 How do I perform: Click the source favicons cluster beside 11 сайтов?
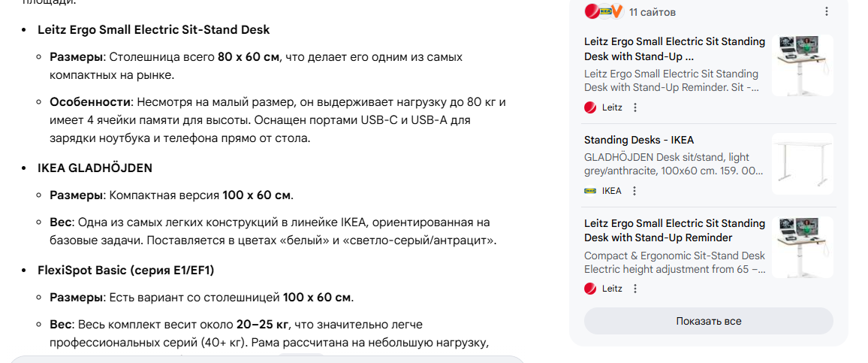pyautogui.click(x=604, y=11)
